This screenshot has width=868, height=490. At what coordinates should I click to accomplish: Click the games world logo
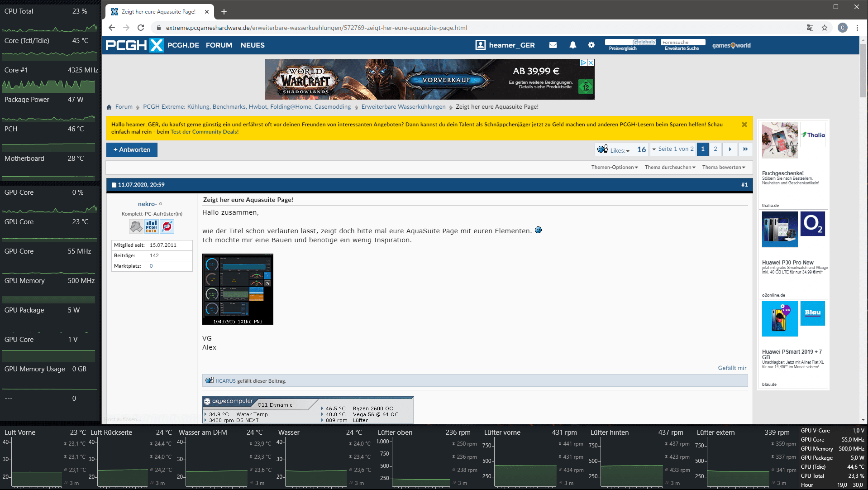pyautogui.click(x=731, y=45)
